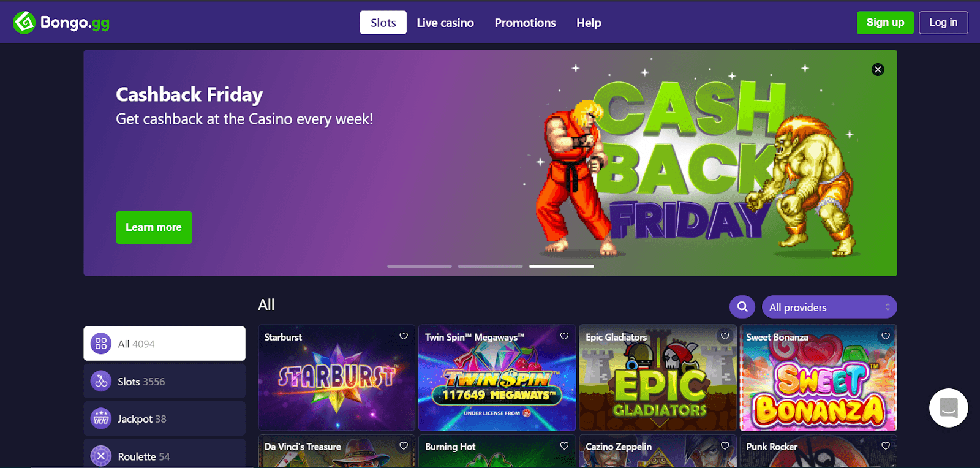Click the Learn more banner button
The image size is (980, 468).
tap(154, 227)
